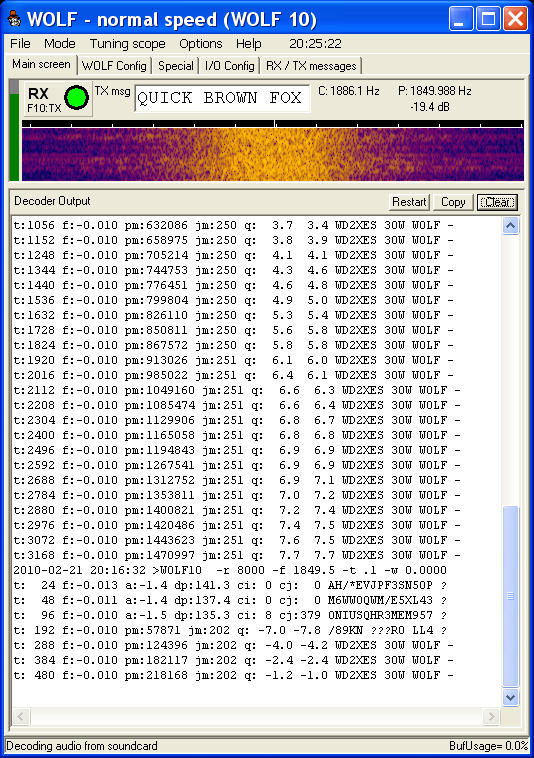
Task: Click the vertical scrollbar thumb in decoder output
Action: (511, 596)
